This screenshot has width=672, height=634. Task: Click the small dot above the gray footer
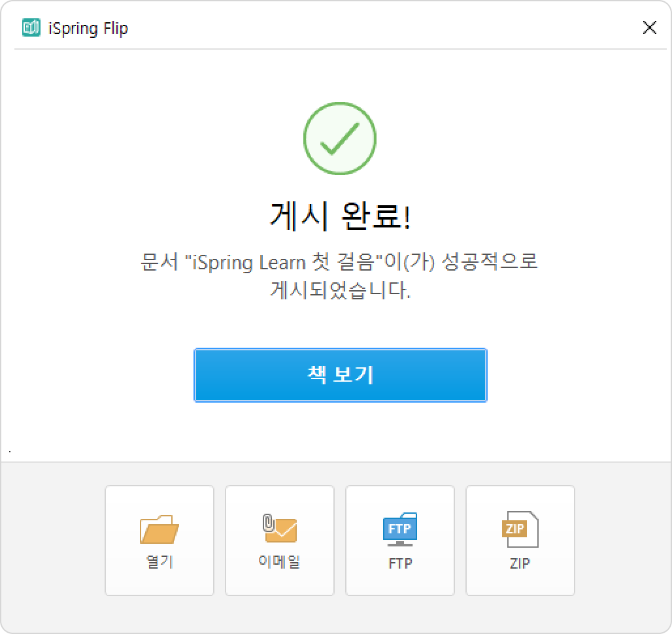pos(10,452)
